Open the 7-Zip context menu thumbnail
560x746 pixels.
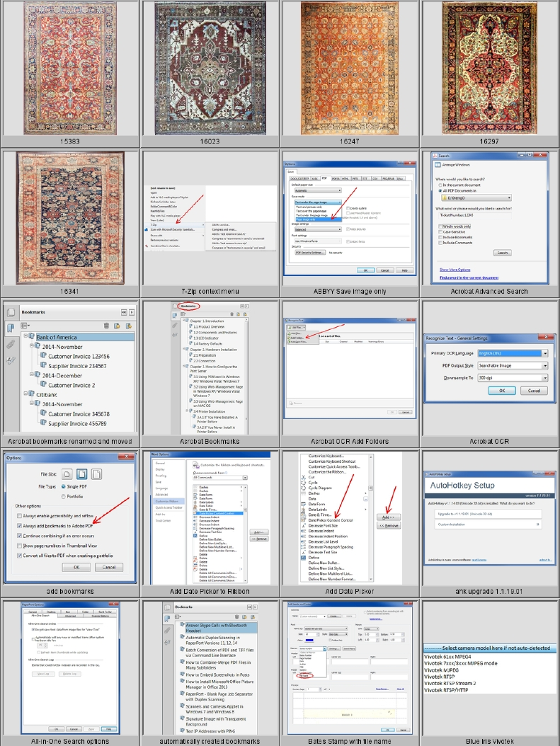click(x=210, y=218)
